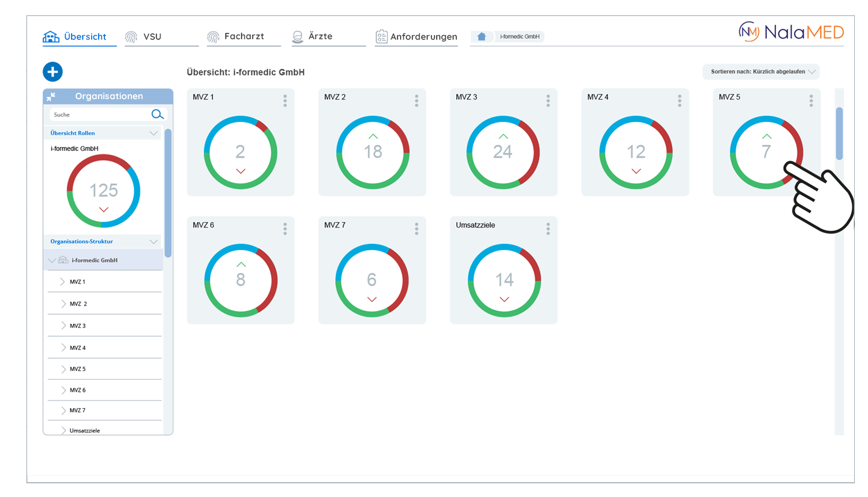Open the 'Sortieren nach' dropdown
Viewport: 868px width, 497px height.
tap(760, 72)
